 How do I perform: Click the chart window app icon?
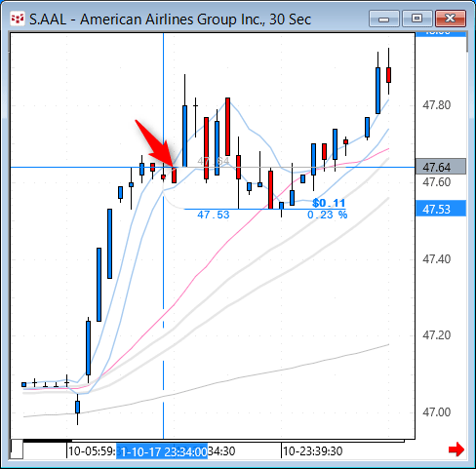click(x=18, y=20)
